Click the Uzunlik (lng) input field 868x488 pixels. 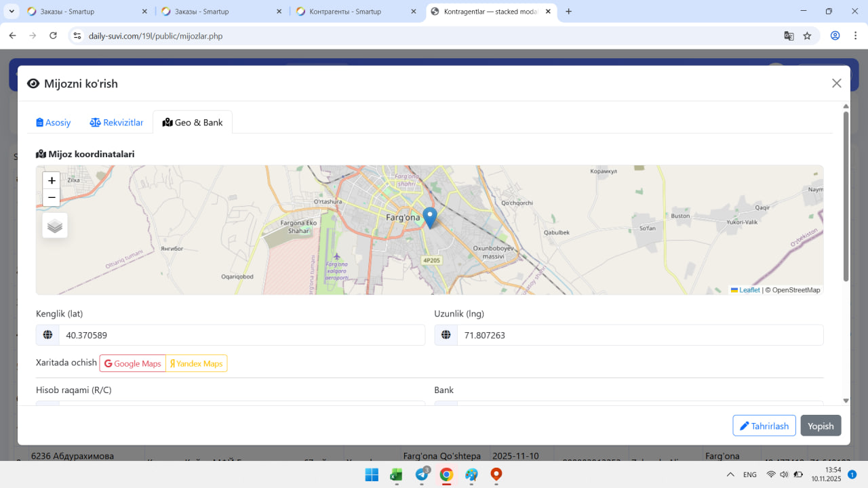point(639,335)
